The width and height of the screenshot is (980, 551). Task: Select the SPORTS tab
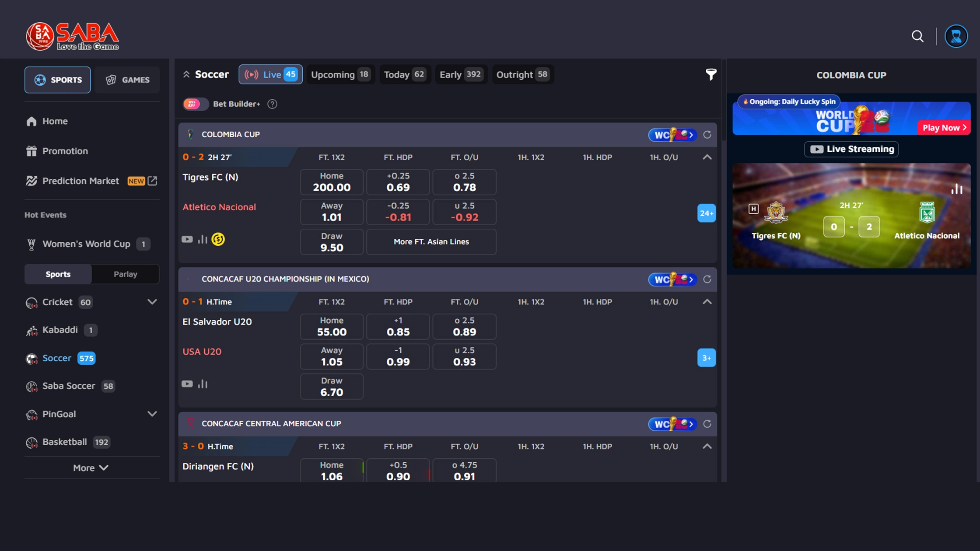click(x=58, y=80)
